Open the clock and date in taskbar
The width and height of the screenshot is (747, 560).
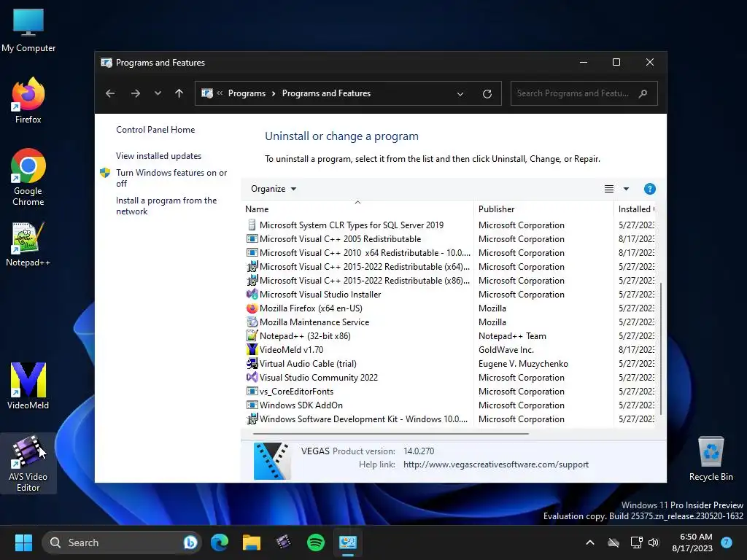pos(692,542)
